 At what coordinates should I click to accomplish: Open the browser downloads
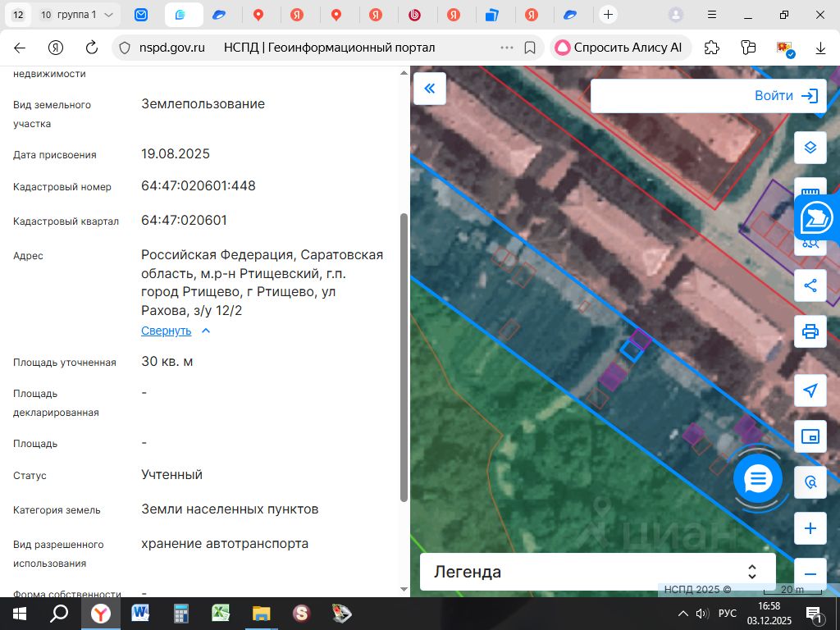point(820,48)
